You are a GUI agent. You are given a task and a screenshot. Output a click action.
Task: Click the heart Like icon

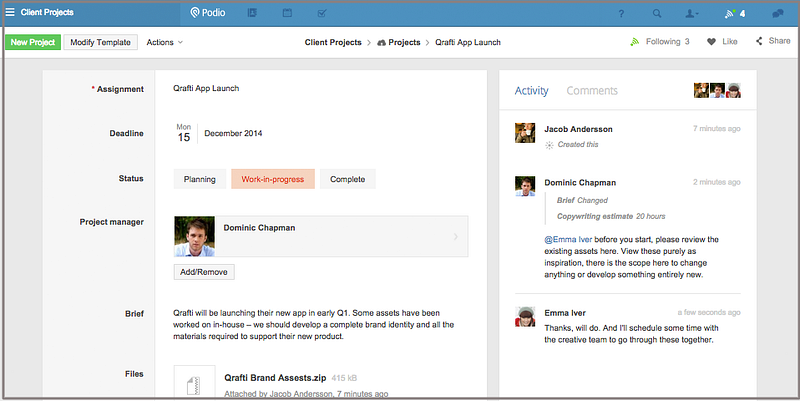coord(711,42)
